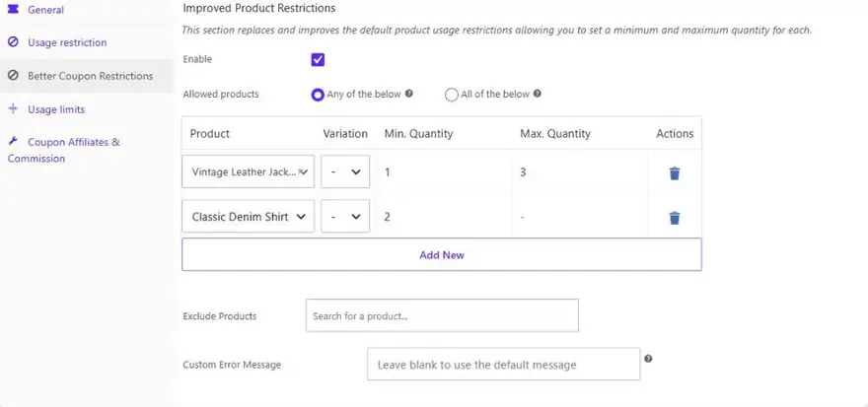
Task: Click the Better Coupon Restrictions ban icon
Action: pos(13,76)
